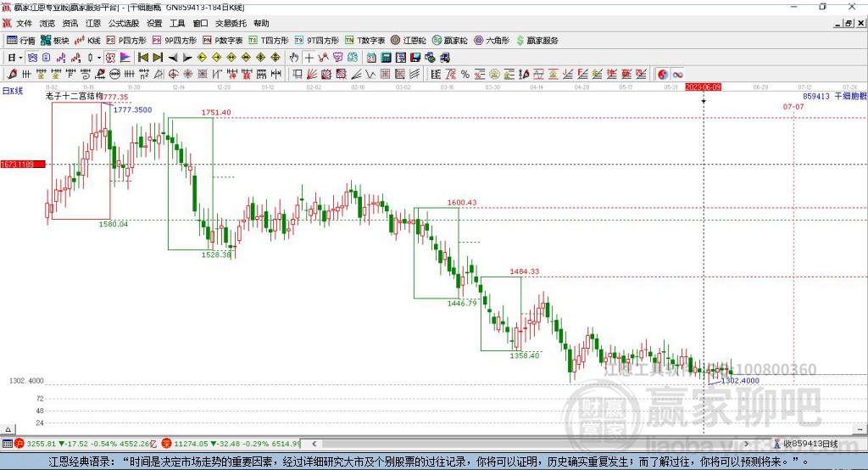Open the 交易委托 menu
868x470 pixels.
[x=231, y=23]
